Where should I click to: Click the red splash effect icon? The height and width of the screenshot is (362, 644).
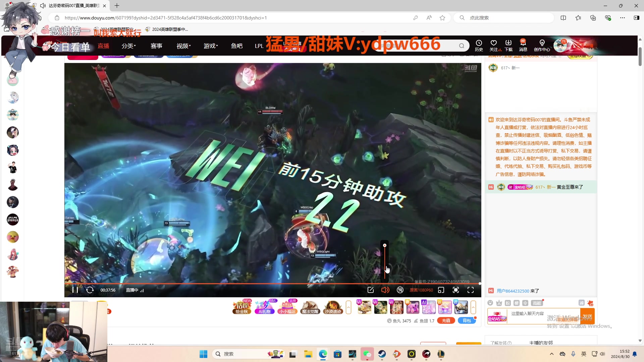[590, 303]
